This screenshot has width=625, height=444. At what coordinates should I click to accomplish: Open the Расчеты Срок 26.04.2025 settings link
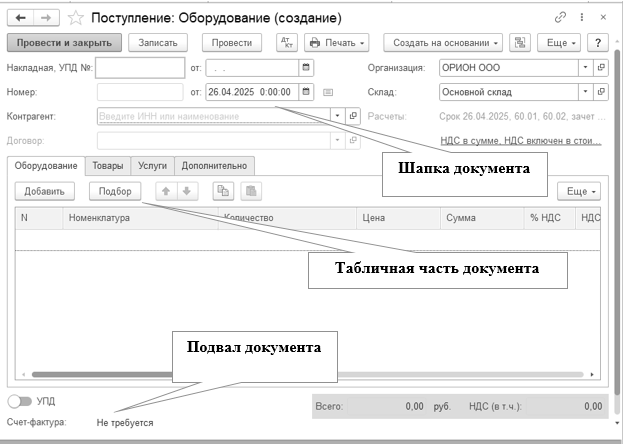tap(522, 116)
